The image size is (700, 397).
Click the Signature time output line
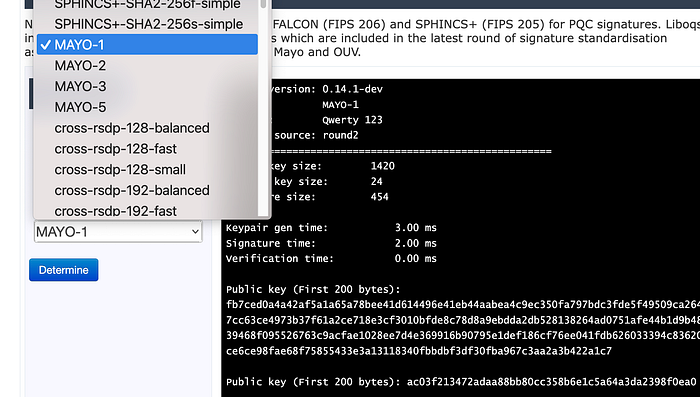click(331, 243)
